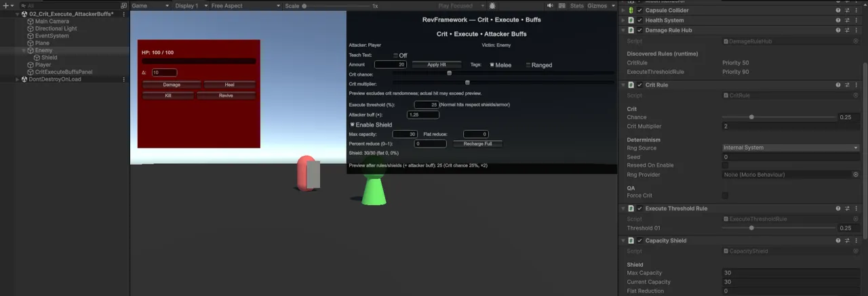Disable the Health System component checkbox
868x296 pixels.
(x=639, y=20)
